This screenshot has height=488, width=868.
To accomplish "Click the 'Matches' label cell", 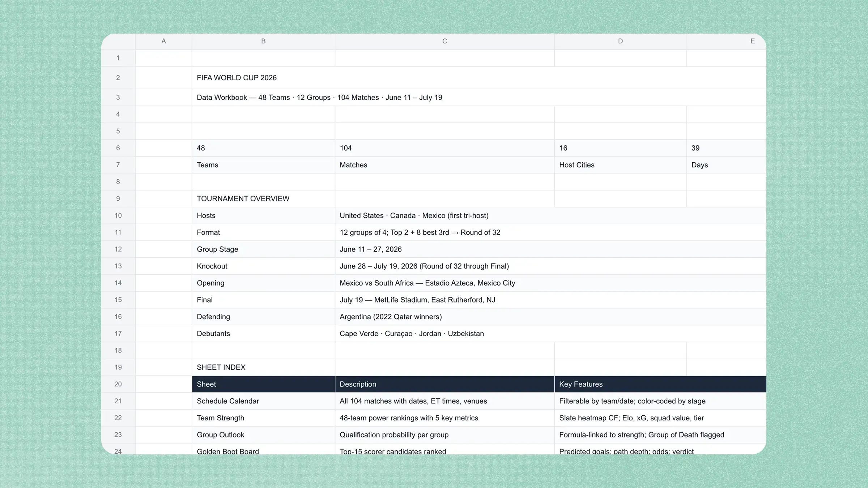I will tap(444, 165).
